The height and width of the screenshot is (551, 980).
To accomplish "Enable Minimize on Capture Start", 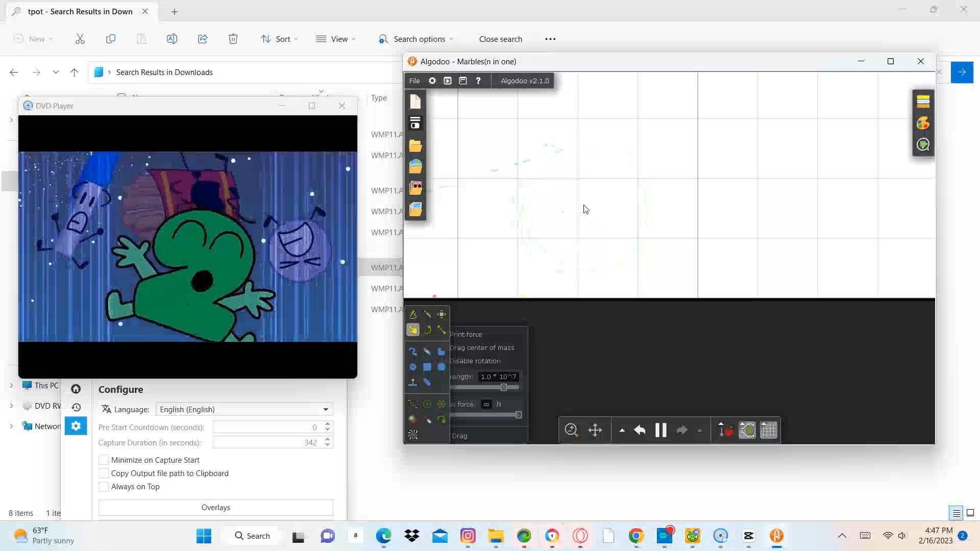I will (x=104, y=460).
